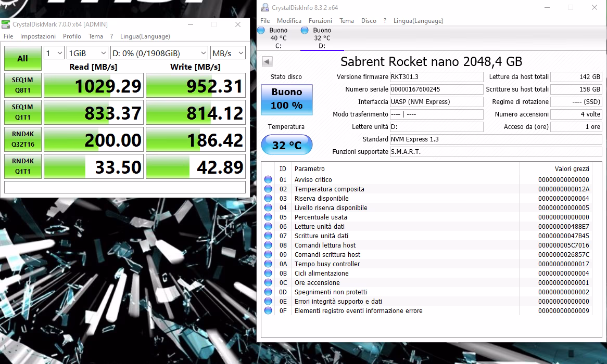607x364 pixels.
Task: Click the Standard field NVM Express 1.3
Action: [x=496, y=139]
